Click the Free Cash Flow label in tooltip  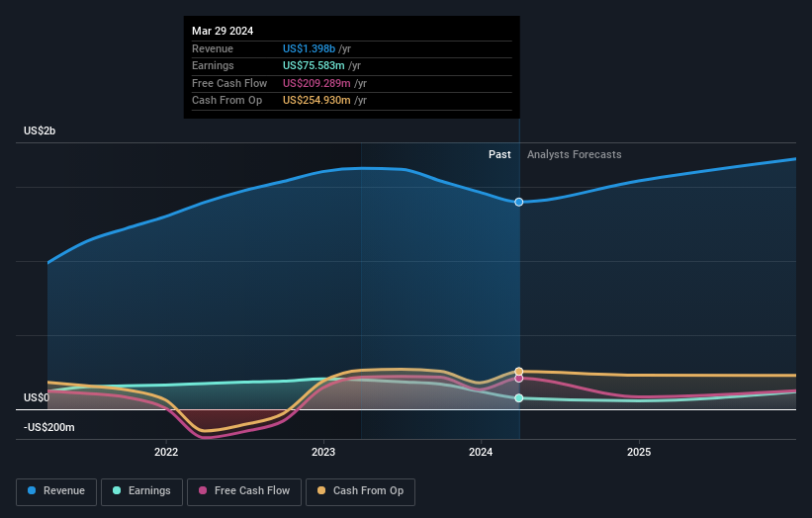tap(229, 83)
